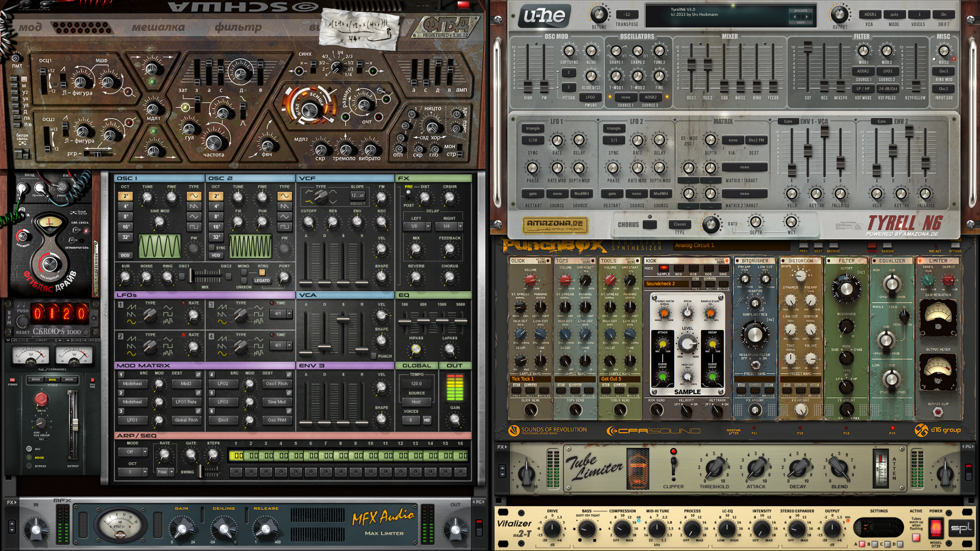Toggle Vitalizer Power switch

936,528
